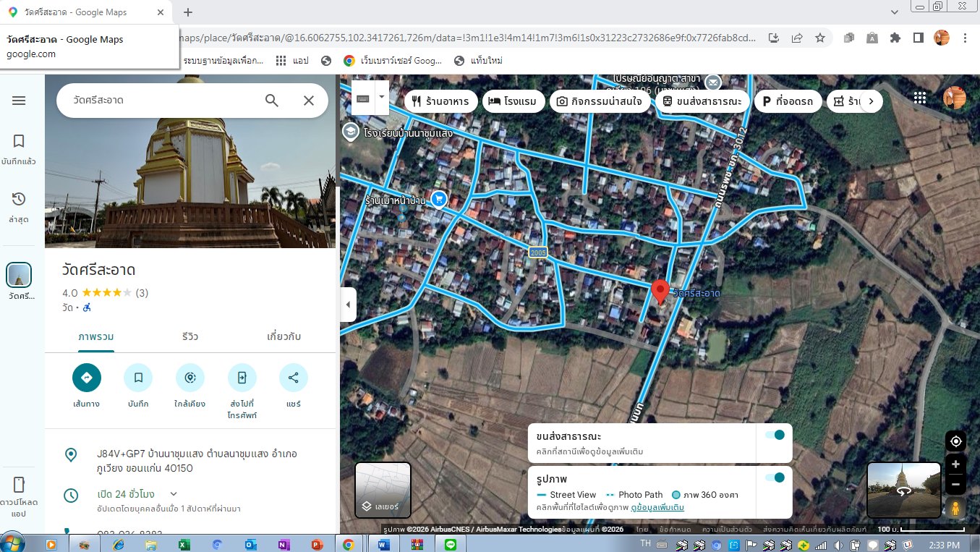Viewport: 980px width, 552px height.
Task: Open the Chrome tab search dropdown arrow
Action: point(895,12)
